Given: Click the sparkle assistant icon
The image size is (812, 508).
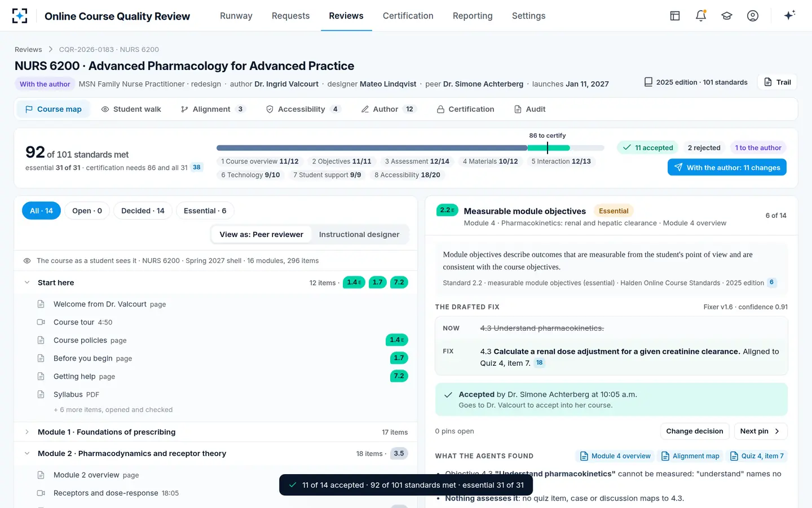Looking at the screenshot, I should (x=789, y=15).
